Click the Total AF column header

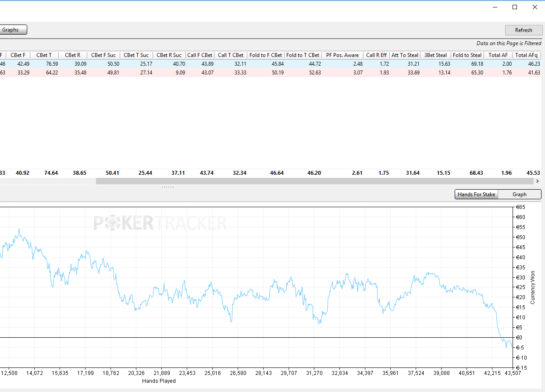point(498,55)
